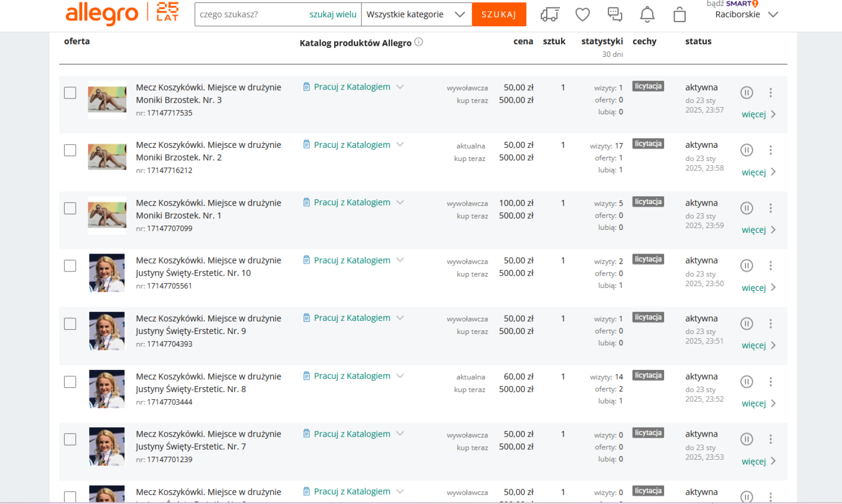
Task: Click the delivery truck icon in header
Action: click(550, 14)
